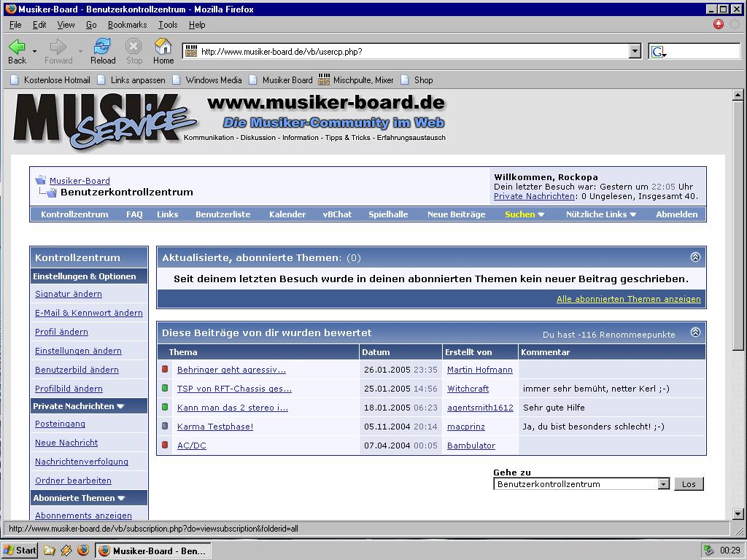The image size is (747, 560).
Task: Click red rating icon for AC/DC row
Action: (165, 445)
